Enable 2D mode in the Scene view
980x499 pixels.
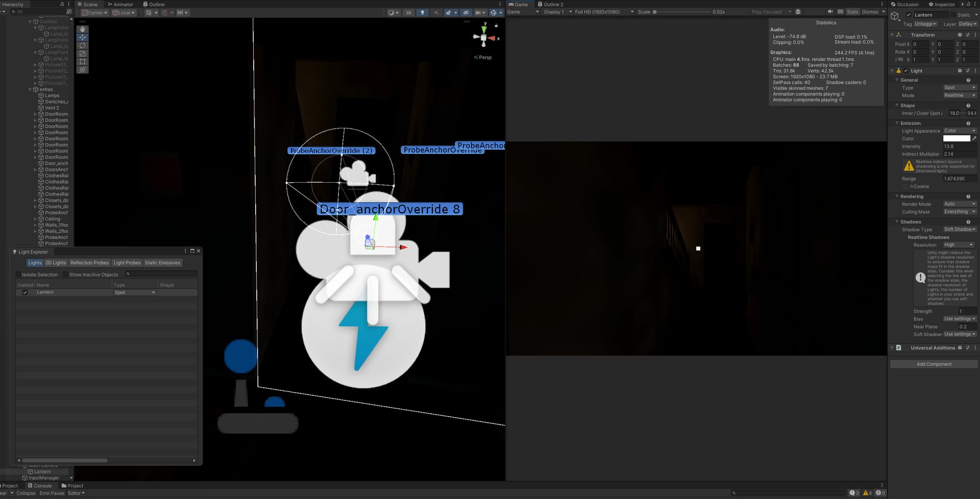point(408,12)
